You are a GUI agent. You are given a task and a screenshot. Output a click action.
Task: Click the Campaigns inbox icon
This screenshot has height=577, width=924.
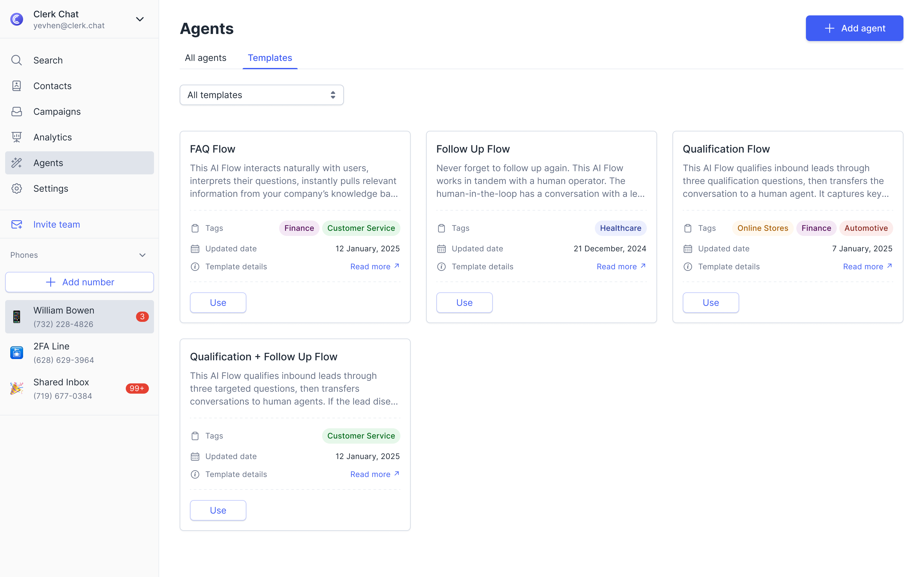(16, 112)
